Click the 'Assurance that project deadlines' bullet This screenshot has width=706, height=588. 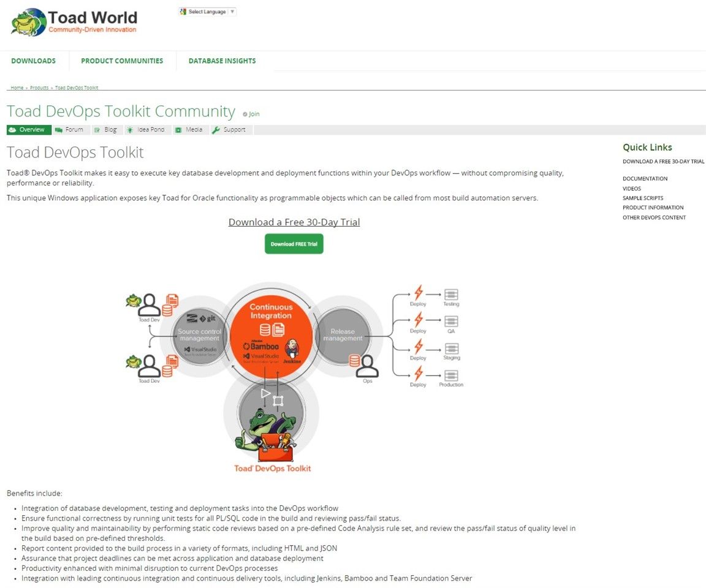tap(172, 559)
